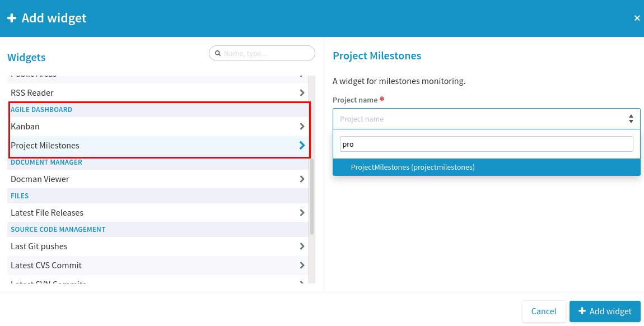The image size is (644, 326).
Task: Click the Add widget button
Action: point(605,311)
